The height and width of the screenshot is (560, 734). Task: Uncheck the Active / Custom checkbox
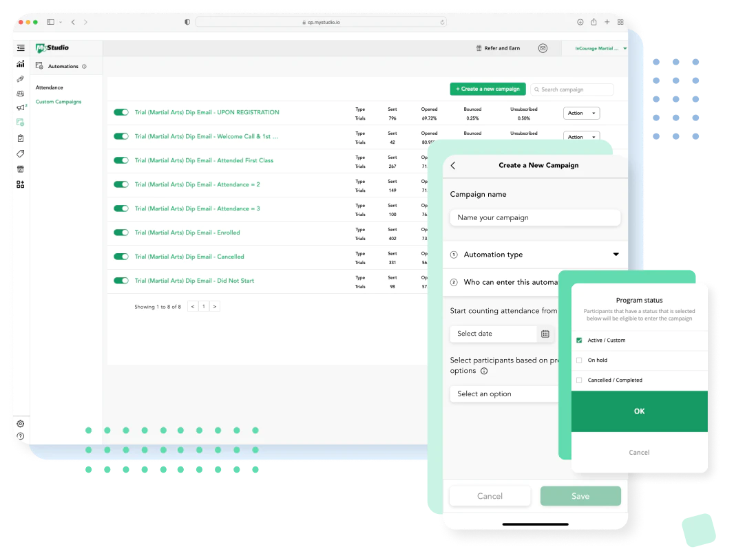click(x=579, y=340)
